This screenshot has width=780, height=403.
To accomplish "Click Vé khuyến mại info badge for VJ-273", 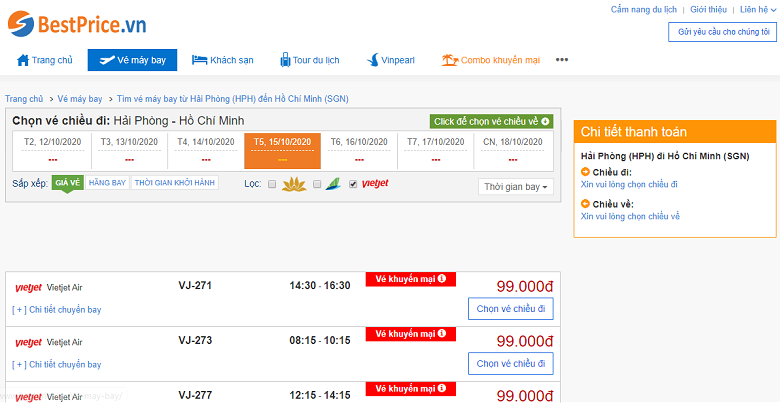I will [x=410, y=334].
